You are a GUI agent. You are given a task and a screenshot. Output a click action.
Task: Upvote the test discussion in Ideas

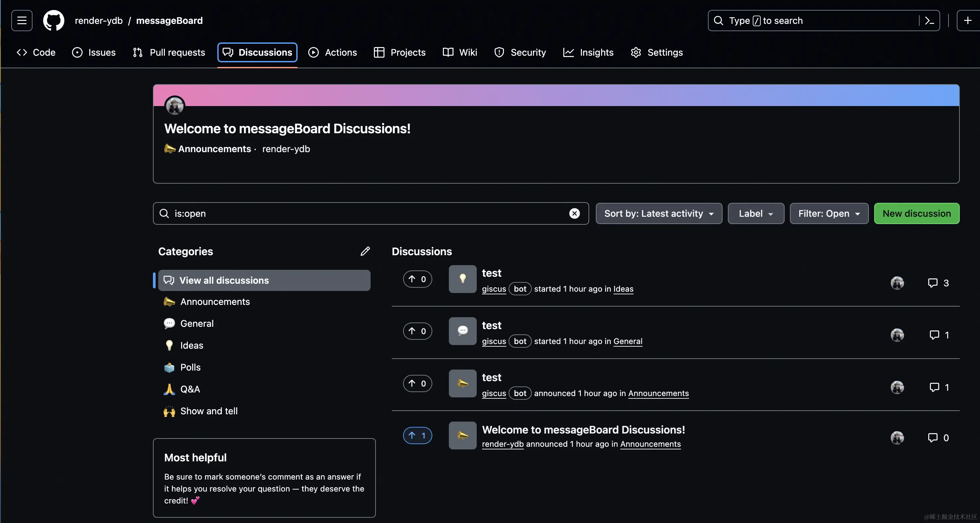(x=417, y=279)
